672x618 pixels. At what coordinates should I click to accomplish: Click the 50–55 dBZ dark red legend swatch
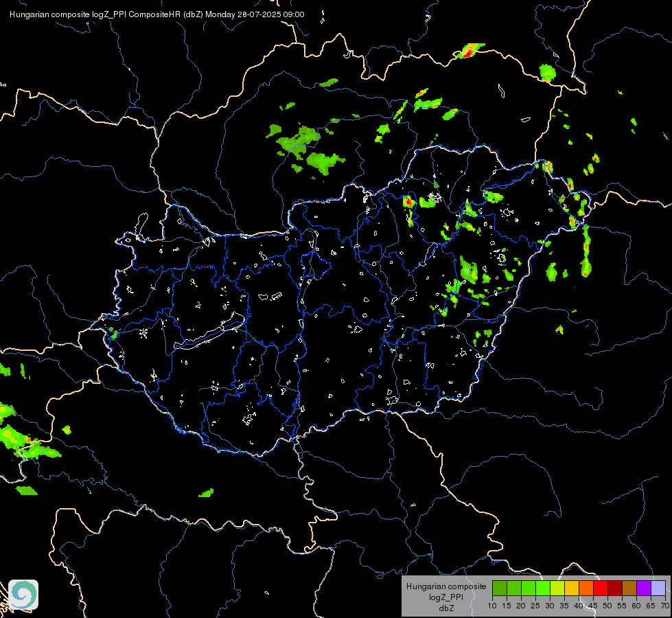click(x=614, y=588)
